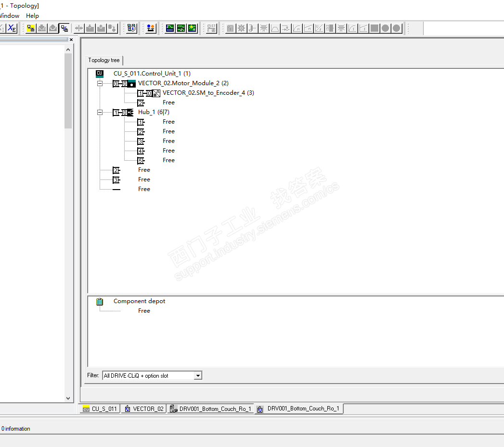Click the pressed disconnect-from-target toolbar icon
Image resolution: width=504 pixels, height=447 pixels.
(65, 28)
